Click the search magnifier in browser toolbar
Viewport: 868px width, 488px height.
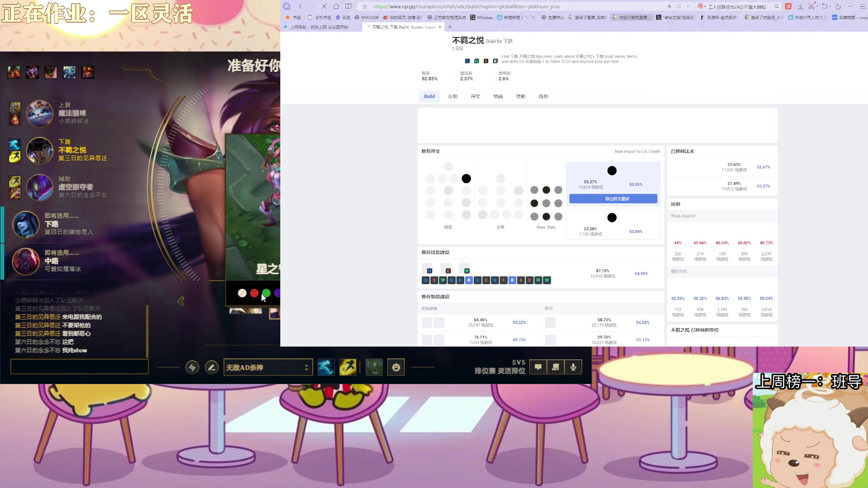(x=777, y=6)
